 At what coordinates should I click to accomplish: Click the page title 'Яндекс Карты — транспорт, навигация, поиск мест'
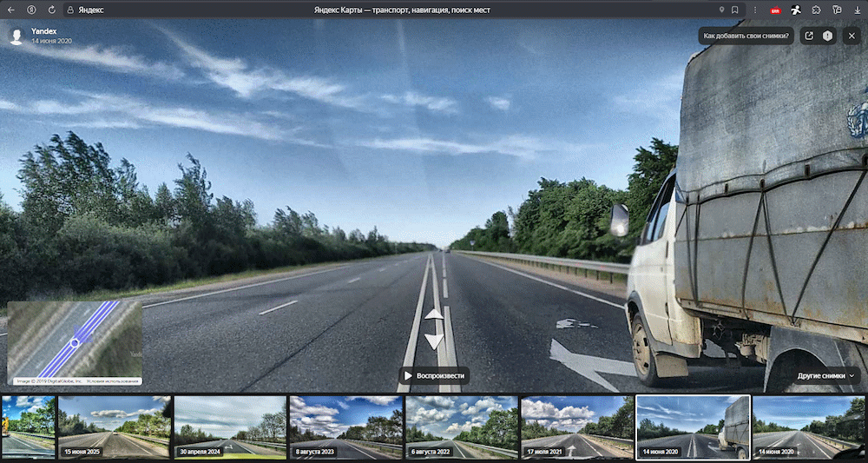click(402, 10)
